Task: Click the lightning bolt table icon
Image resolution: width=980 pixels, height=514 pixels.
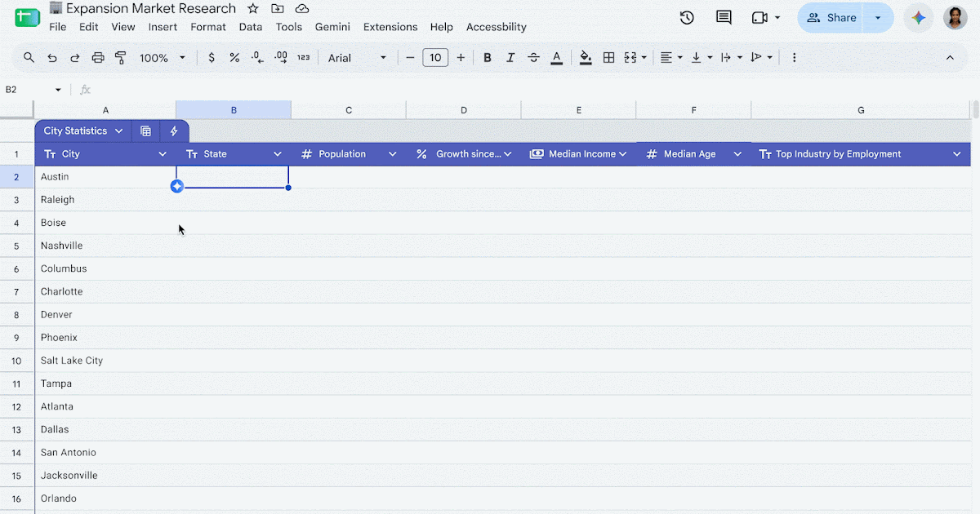Action: pos(174,131)
